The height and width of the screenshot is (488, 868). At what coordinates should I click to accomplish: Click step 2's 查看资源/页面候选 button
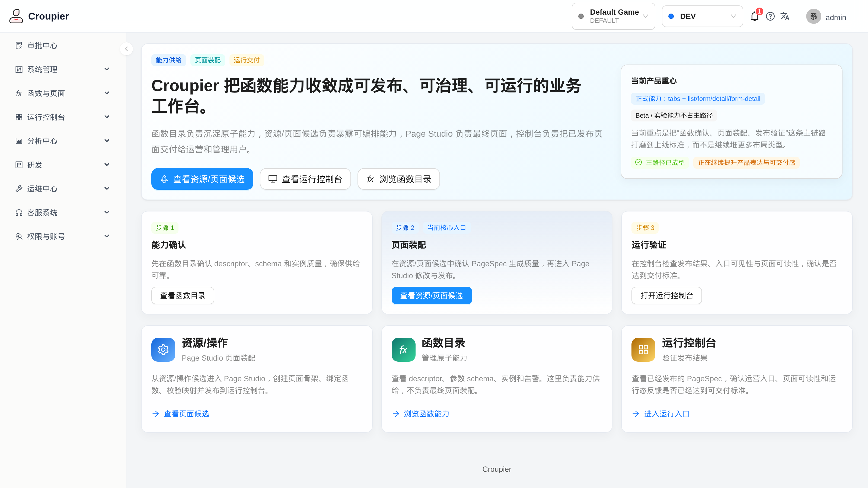pyautogui.click(x=432, y=295)
